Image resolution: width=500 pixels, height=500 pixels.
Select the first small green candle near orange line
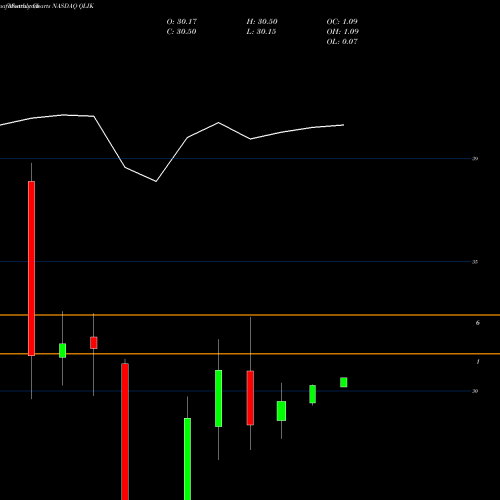point(62,351)
